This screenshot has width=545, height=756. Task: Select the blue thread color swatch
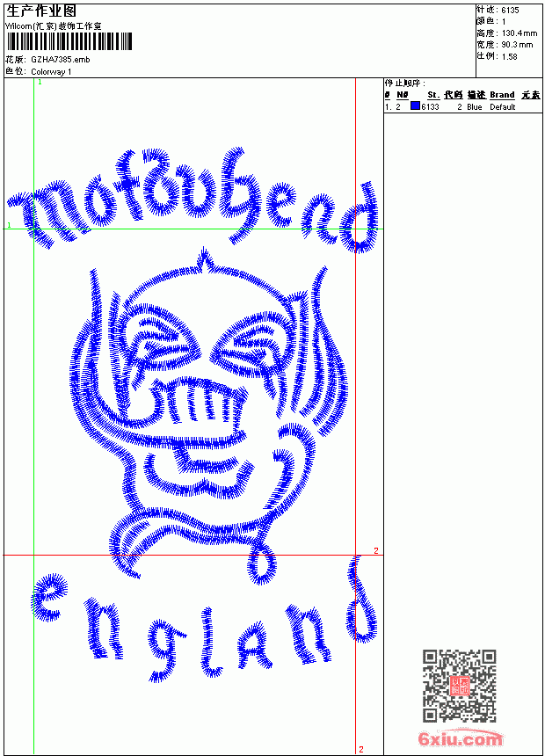(415, 106)
